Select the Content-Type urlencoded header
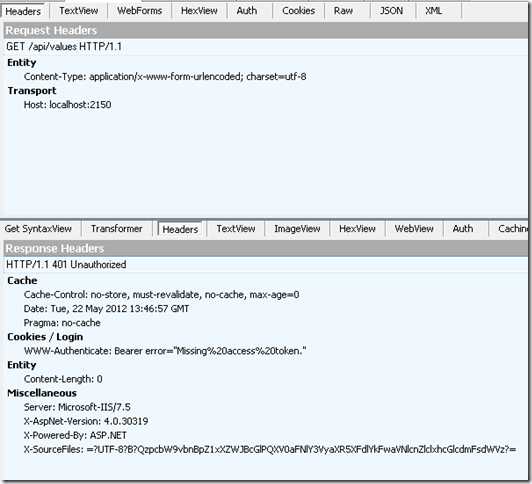Viewport: 532px width, 484px height. click(x=165, y=77)
